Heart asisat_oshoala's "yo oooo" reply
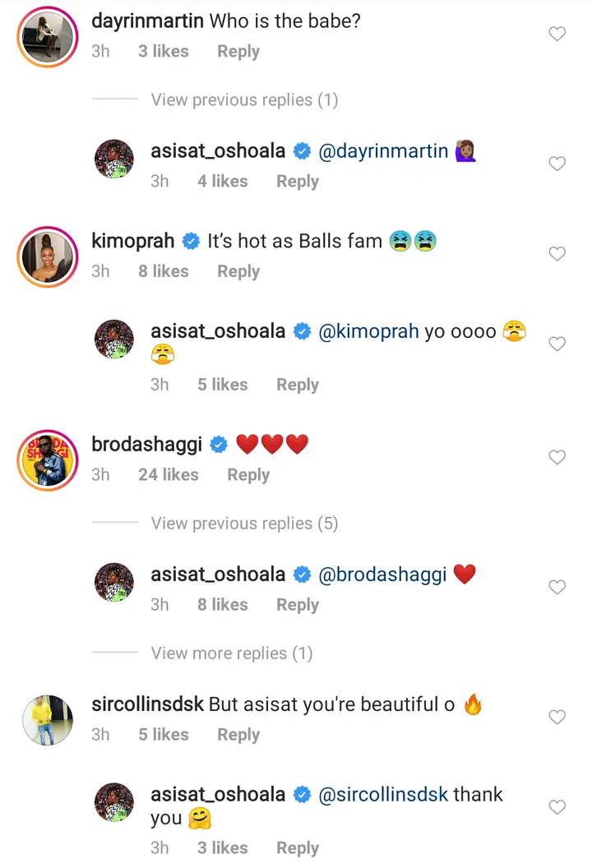This screenshot has height=868, width=592. pyautogui.click(x=557, y=344)
